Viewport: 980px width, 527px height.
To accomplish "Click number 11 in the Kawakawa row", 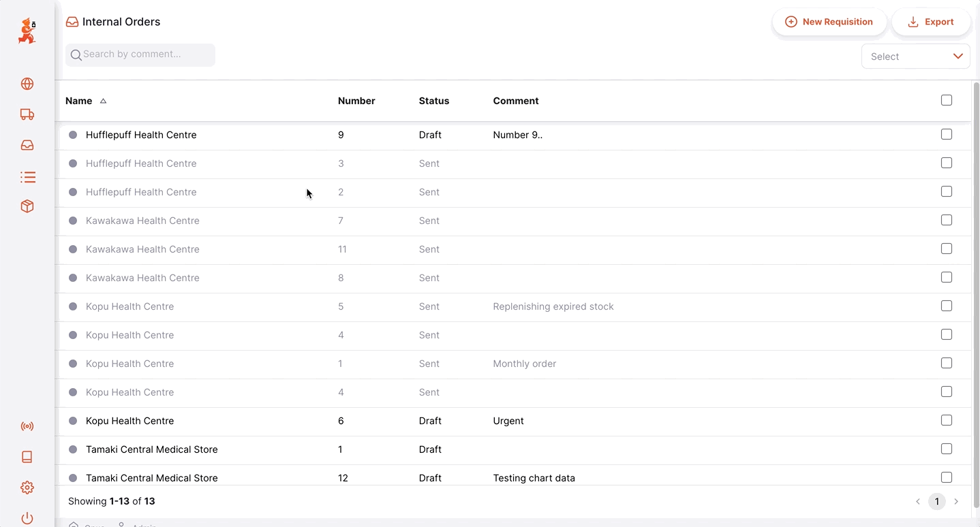I will tap(342, 249).
